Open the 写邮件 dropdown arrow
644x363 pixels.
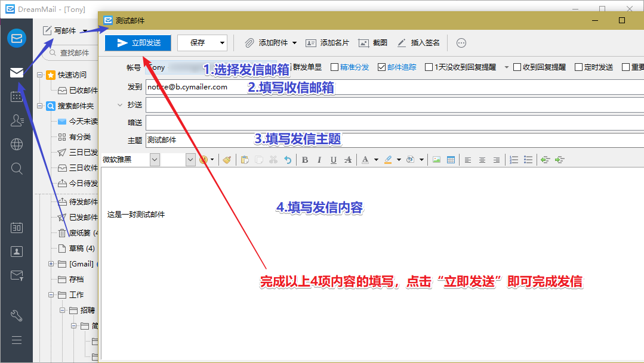click(x=85, y=31)
